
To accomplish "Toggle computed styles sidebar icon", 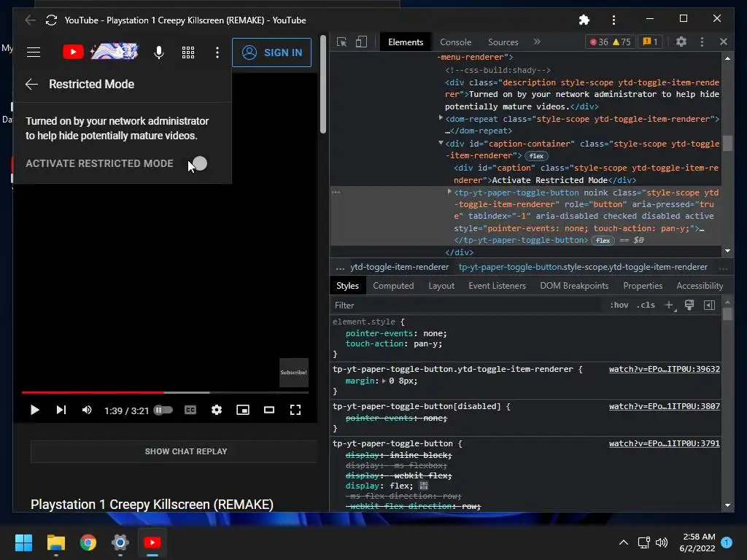I will click(709, 306).
